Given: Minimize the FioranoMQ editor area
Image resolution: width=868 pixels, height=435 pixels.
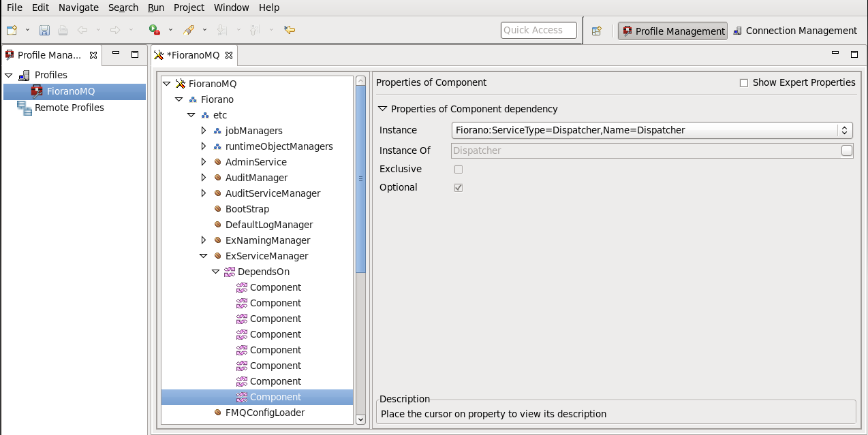Looking at the screenshot, I should pos(835,54).
